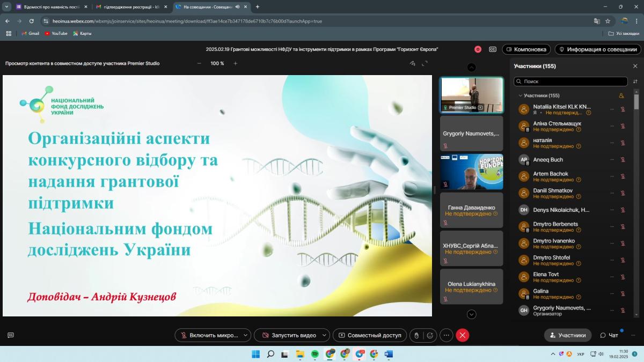Click the participants Поиск search field
Viewport: 644px width, 362px height.
pos(572,82)
